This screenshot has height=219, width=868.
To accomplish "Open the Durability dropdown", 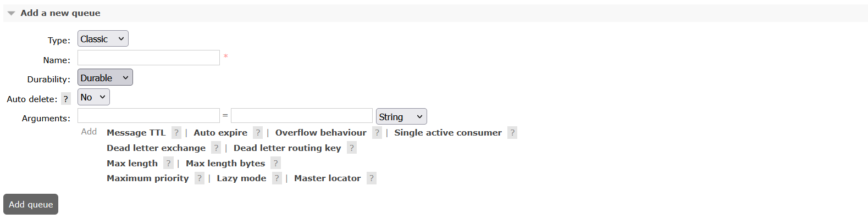I will [105, 77].
